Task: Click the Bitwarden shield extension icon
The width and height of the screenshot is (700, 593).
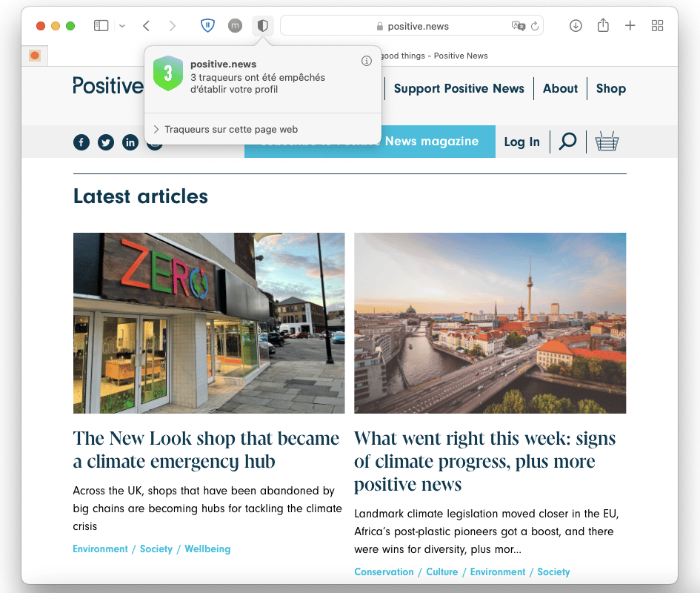Action: click(x=207, y=25)
